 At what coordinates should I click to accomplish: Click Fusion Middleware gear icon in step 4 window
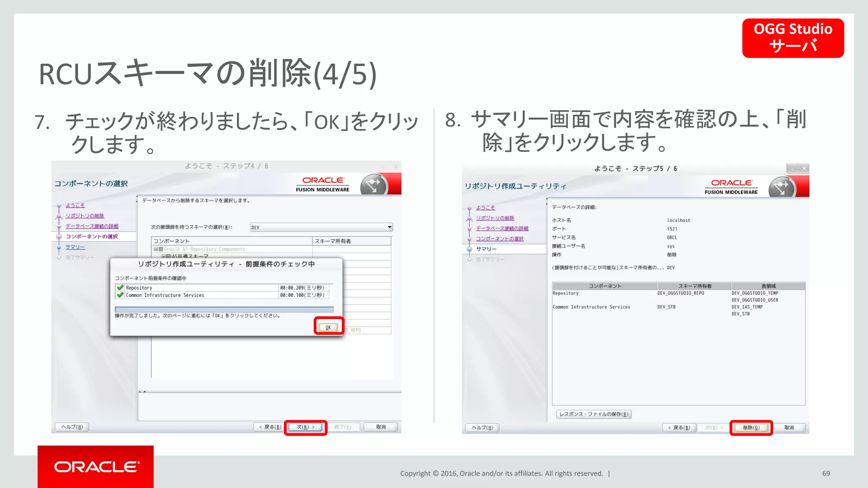tap(373, 185)
